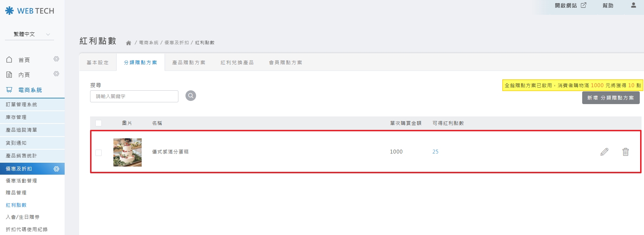
Task: Click the magnifier search button
Action: point(191,96)
